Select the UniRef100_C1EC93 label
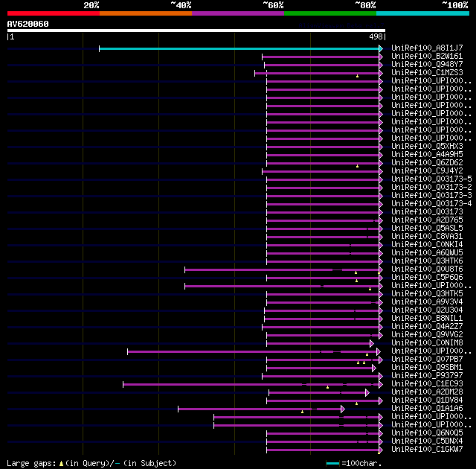This screenshot has height=469, width=476. click(427, 384)
